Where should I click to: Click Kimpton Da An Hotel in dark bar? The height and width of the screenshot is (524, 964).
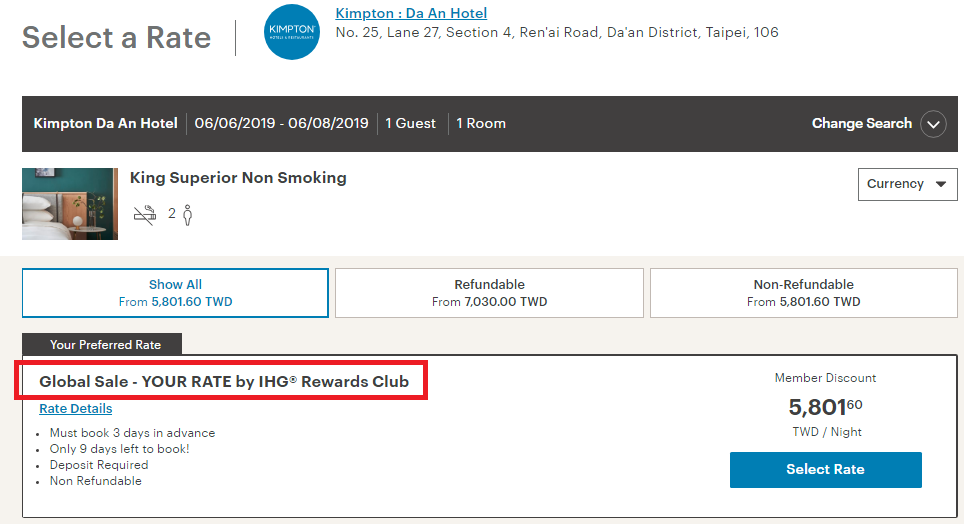click(x=105, y=123)
